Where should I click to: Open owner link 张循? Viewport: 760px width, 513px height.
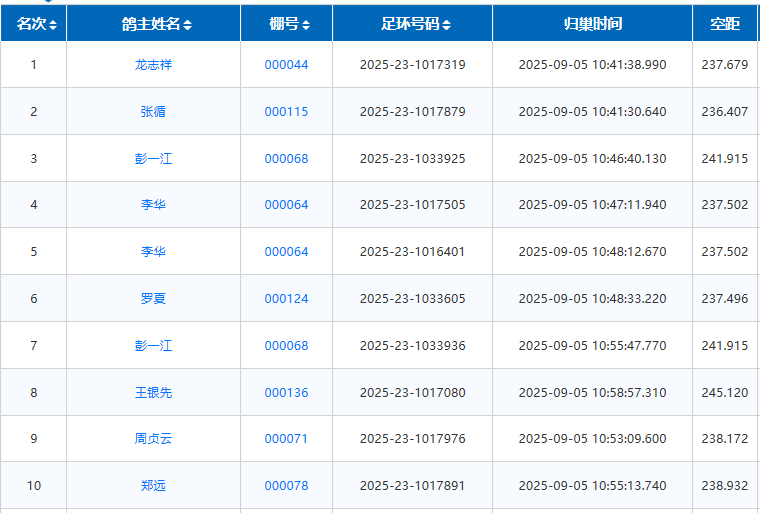pos(153,112)
